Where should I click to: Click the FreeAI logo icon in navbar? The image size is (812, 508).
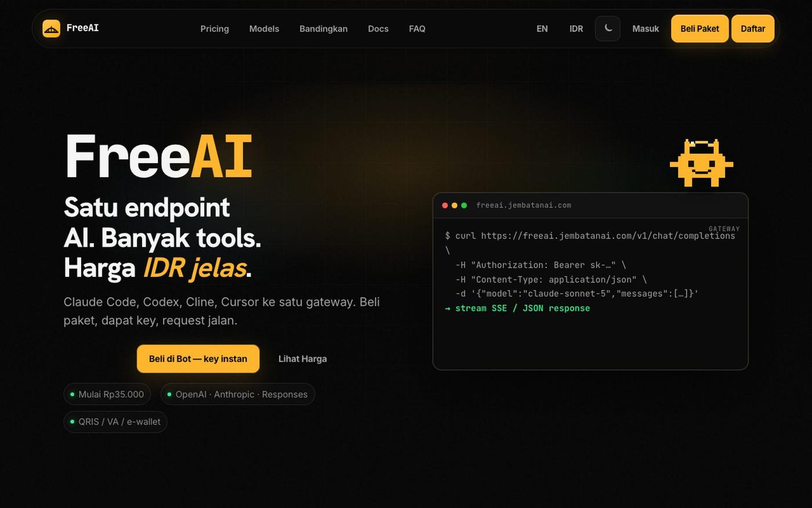pos(51,28)
